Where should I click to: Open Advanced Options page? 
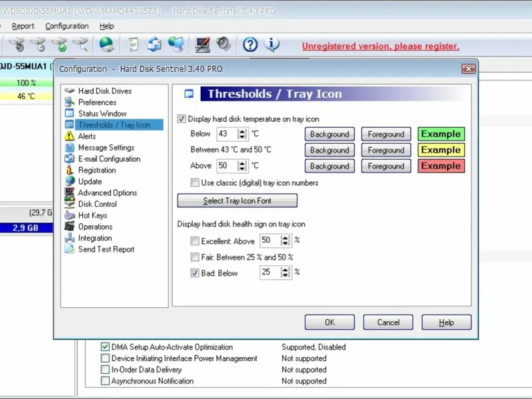tap(108, 193)
